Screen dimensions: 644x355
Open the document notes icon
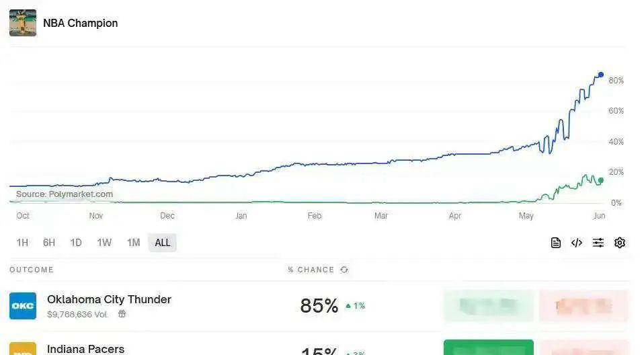coord(555,243)
